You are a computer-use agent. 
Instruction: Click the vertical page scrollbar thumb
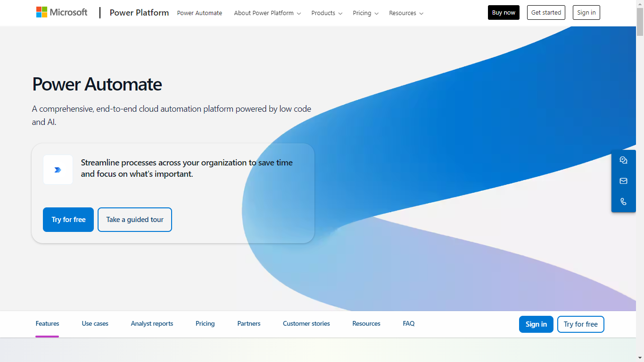(x=640, y=22)
